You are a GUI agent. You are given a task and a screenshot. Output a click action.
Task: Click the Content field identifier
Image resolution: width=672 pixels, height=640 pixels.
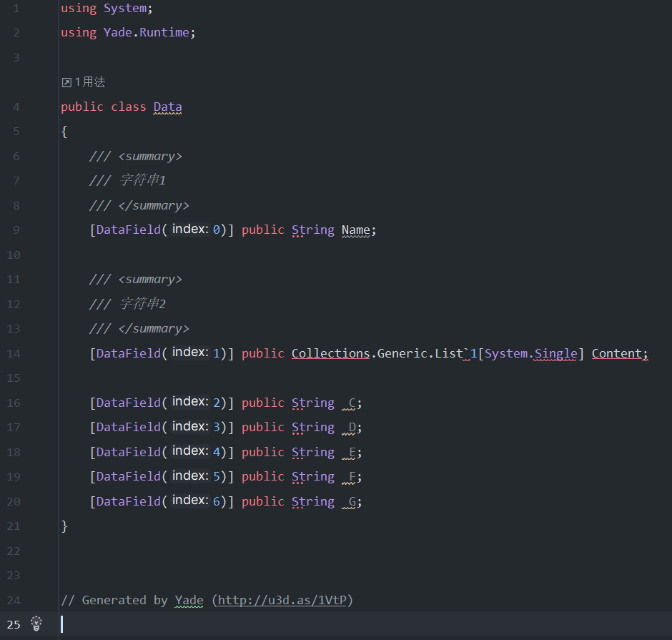coord(616,353)
